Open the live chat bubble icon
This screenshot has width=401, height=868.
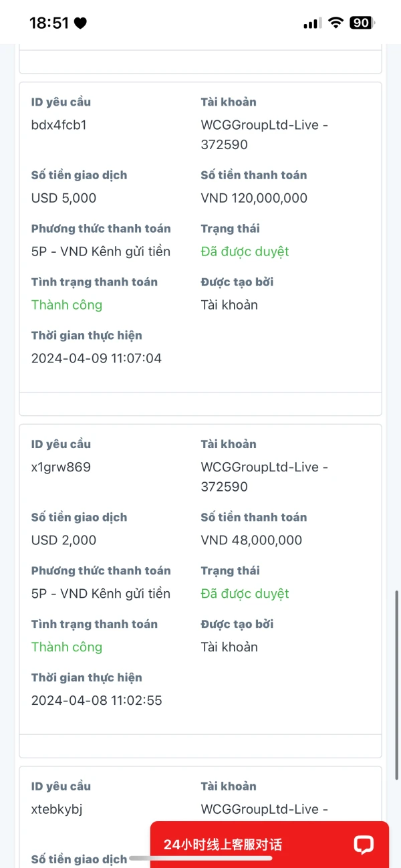click(364, 844)
